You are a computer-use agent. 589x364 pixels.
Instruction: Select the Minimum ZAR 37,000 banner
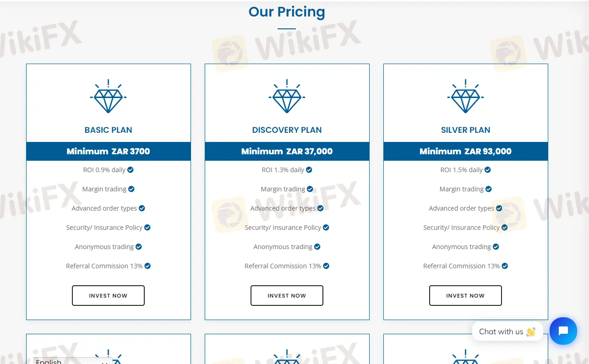point(287,151)
